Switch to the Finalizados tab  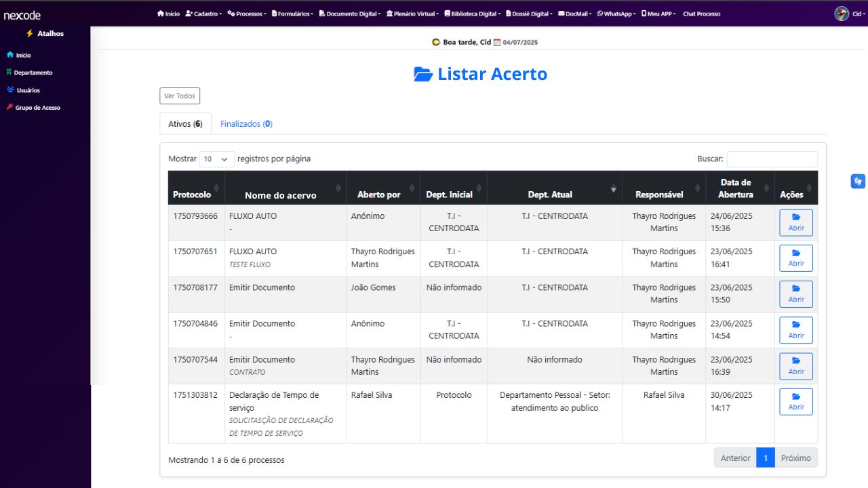(x=246, y=124)
